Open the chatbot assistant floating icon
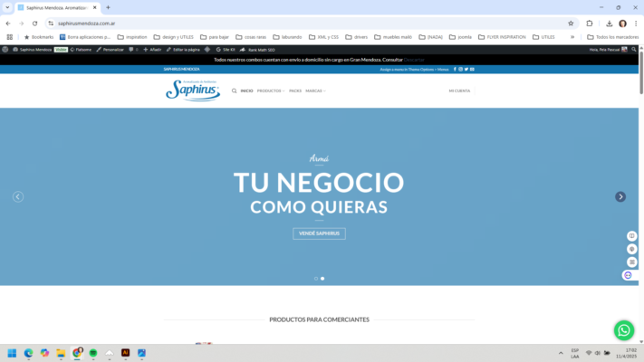The height and width of the screenshot is (362, 644). [x=628, y=275]
